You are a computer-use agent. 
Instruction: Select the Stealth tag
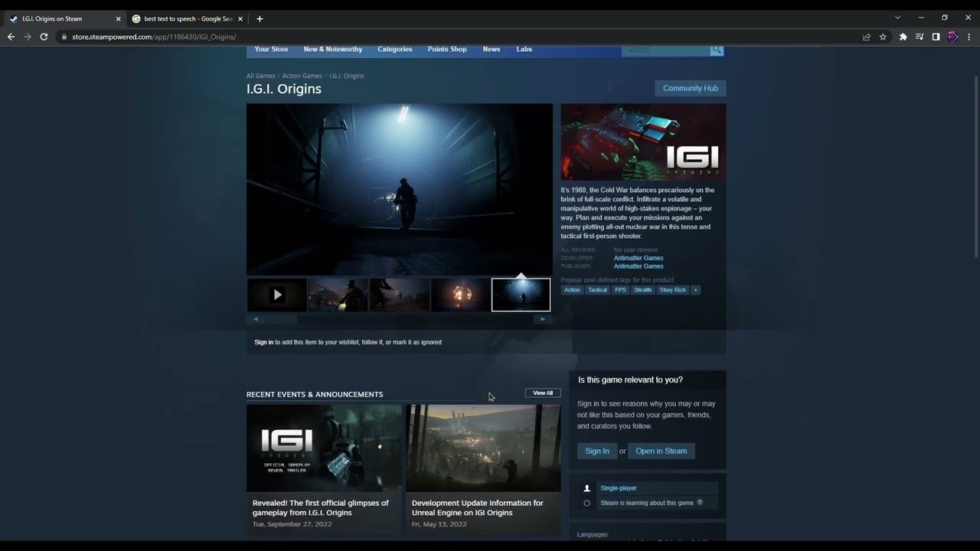[x=643, y=290]
